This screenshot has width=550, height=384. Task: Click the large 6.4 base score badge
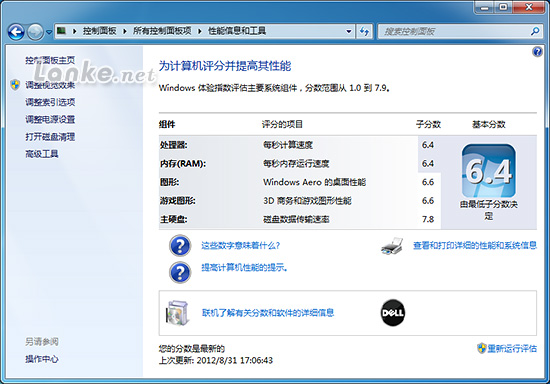point(489,171)
